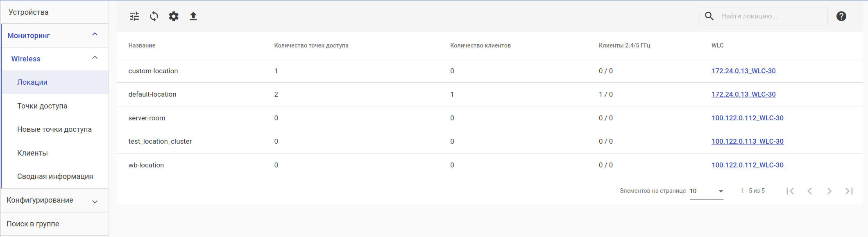Open Клиенты in the sidebar menu
Screen dimensions: 868x237
tap(32, 153)
